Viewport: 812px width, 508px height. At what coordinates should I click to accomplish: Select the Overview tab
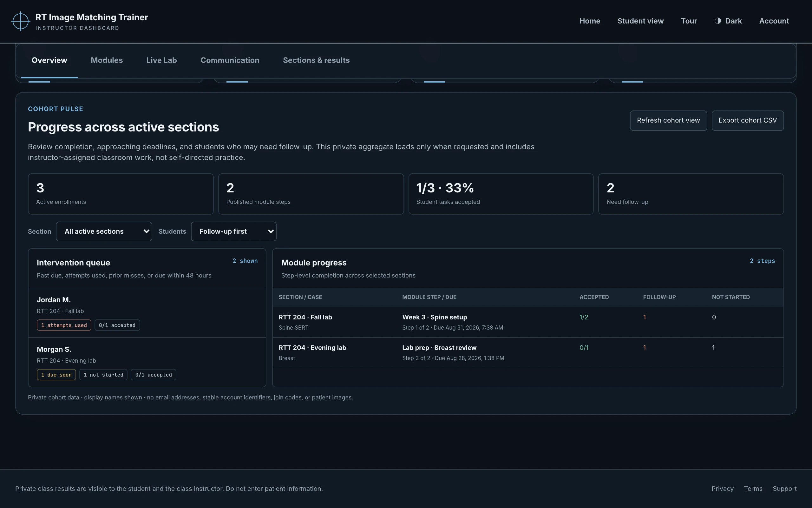[x=49, y=60]
